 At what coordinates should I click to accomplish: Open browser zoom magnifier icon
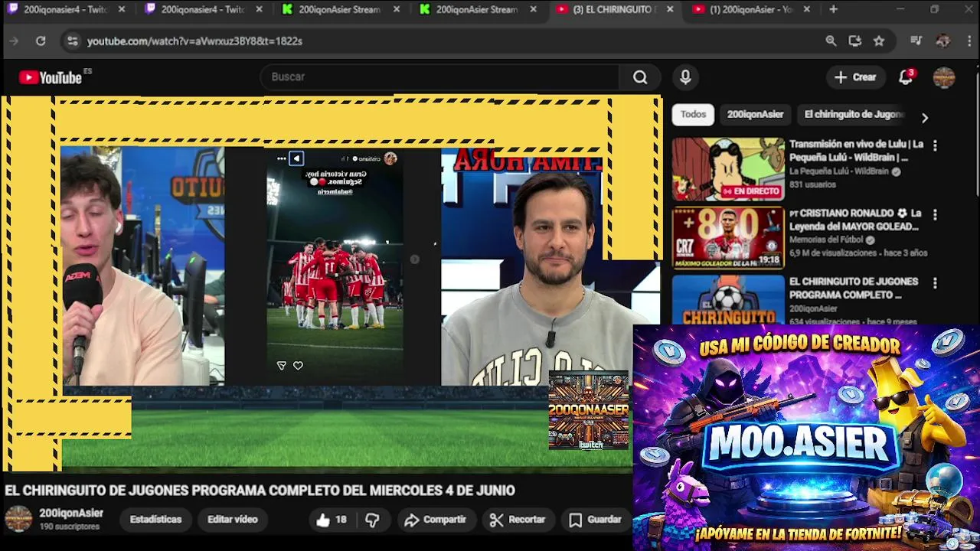831,41
